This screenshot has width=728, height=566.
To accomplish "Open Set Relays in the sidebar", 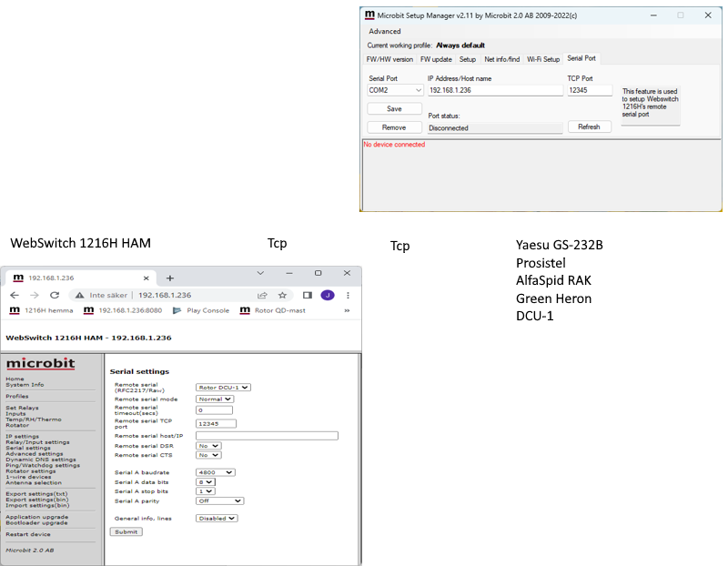I will click(22, 408).
